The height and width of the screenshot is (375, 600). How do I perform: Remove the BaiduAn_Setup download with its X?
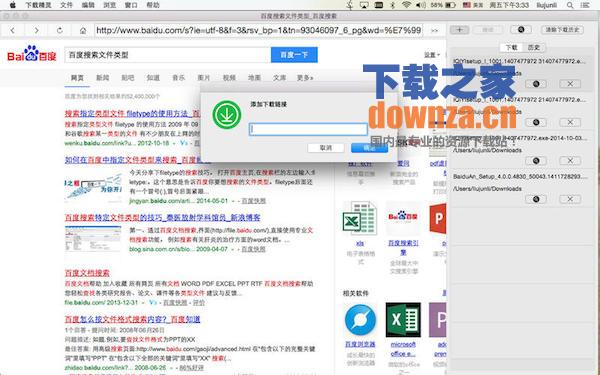tap(570, 199)
